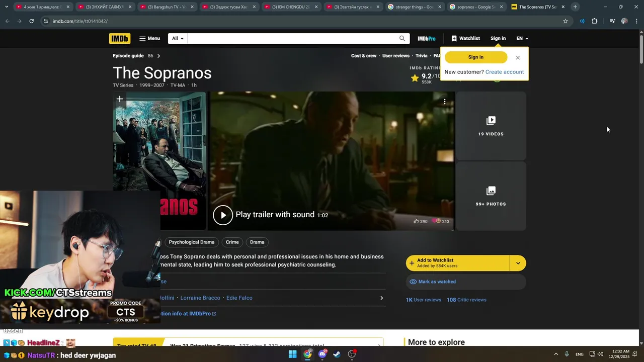Select the Crime genre chip
The height and width of the screenshot is (362, 644).
(232, 242)
